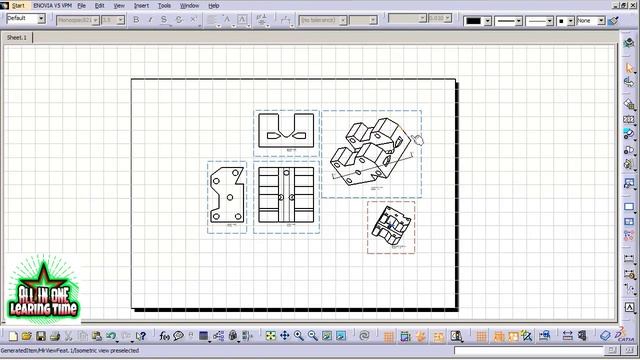Select the top projection view

click(x=286, y=133)
